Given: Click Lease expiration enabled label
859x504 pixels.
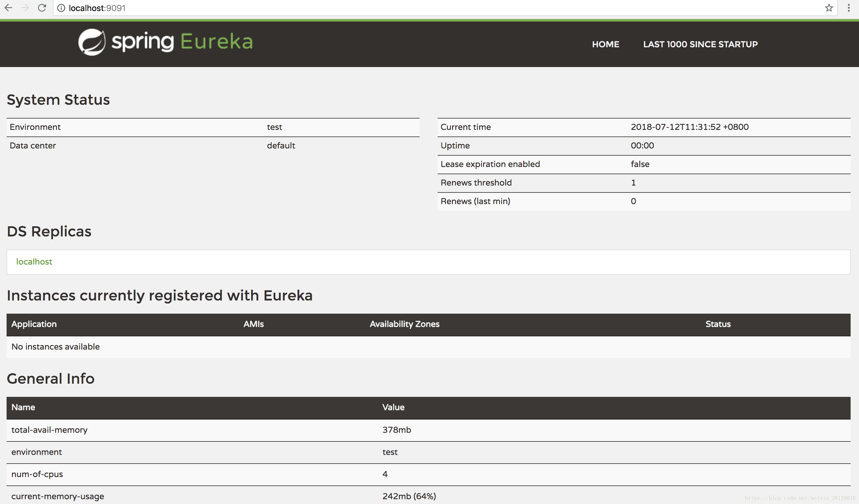Looking at the screenshot, I should coord(490,164).
